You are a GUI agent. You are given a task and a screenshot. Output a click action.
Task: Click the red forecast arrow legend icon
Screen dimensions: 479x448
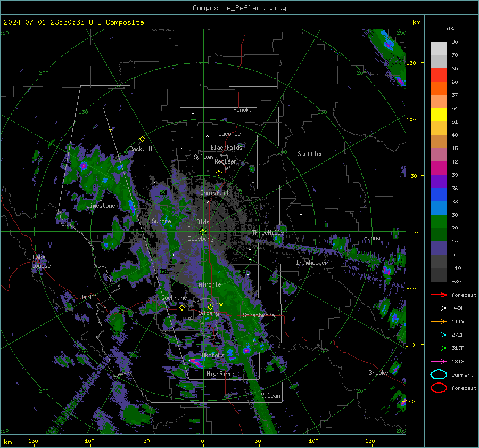tap(439, 295)
